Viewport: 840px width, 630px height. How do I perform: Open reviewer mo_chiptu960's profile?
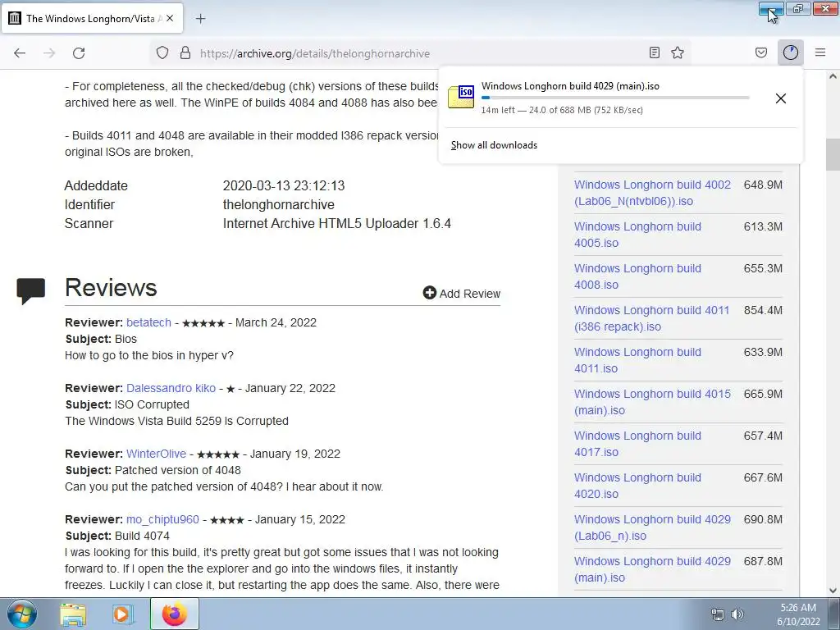click(x=162, y=519)
